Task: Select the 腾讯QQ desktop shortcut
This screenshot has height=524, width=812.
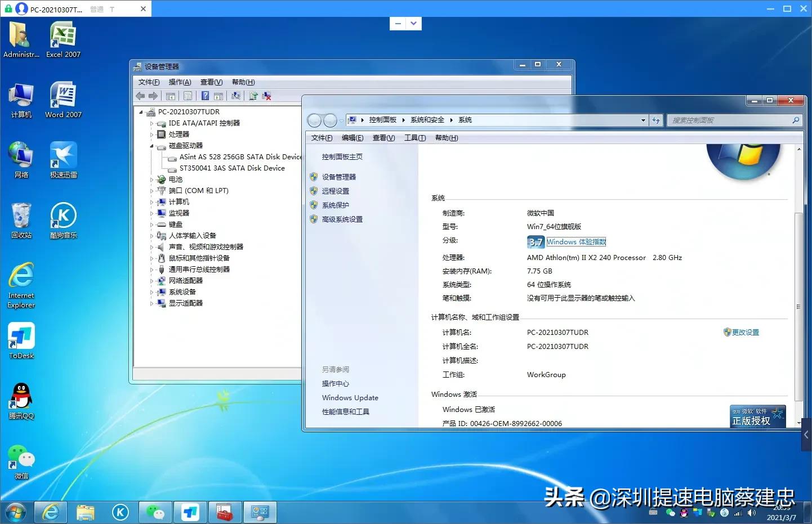Action: (21, 401)
